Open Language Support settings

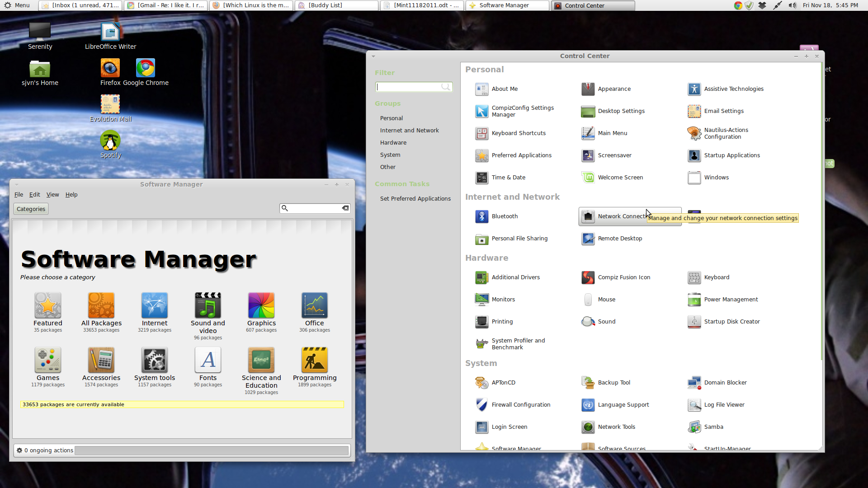tap(615, 405)
